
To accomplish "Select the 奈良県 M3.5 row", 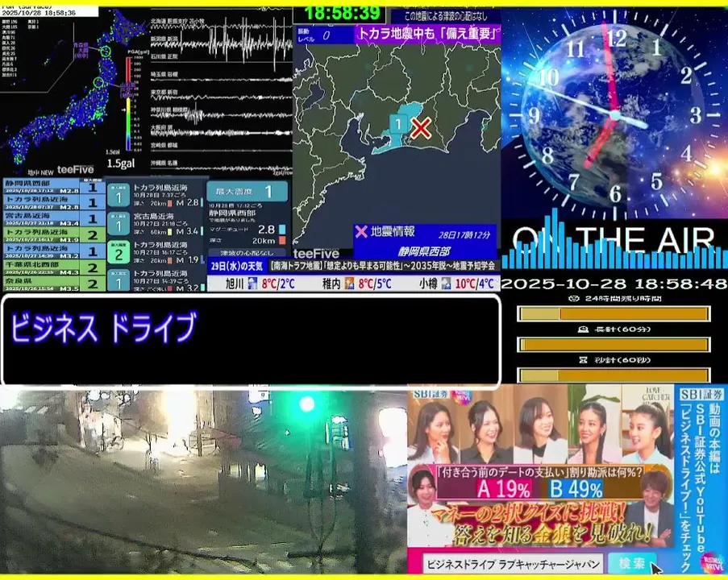I will click(x=54, y=283).
